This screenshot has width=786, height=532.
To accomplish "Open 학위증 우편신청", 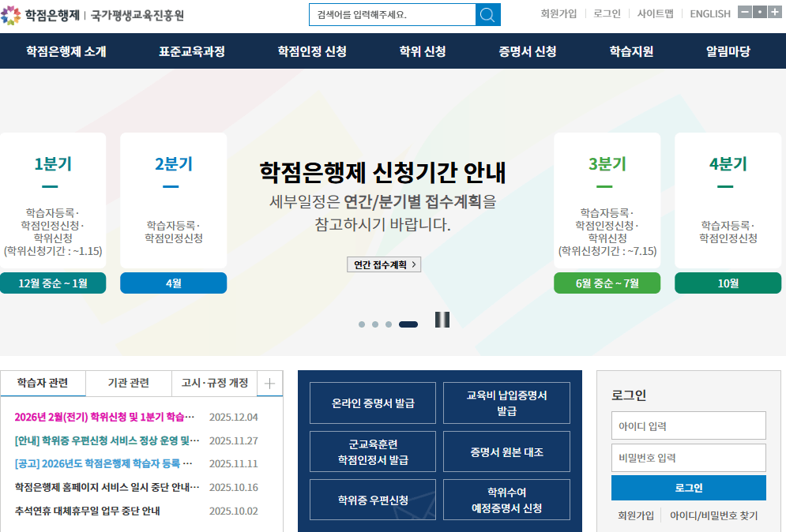I will pyautogui.click(x=372, y=500).
